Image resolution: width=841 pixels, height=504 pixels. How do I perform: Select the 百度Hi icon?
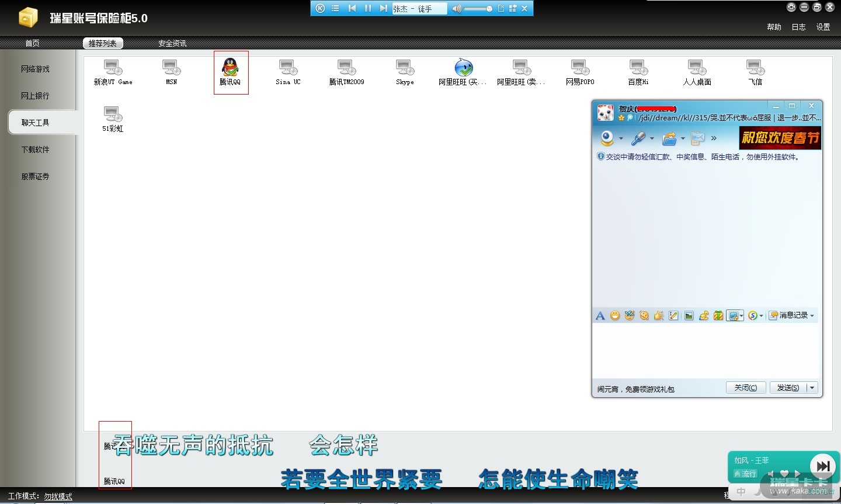point(638,72)
